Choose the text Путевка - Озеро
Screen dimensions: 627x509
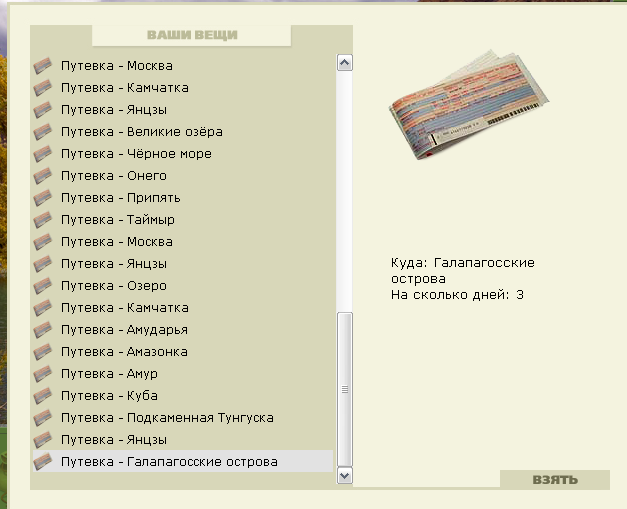point(114,285)
